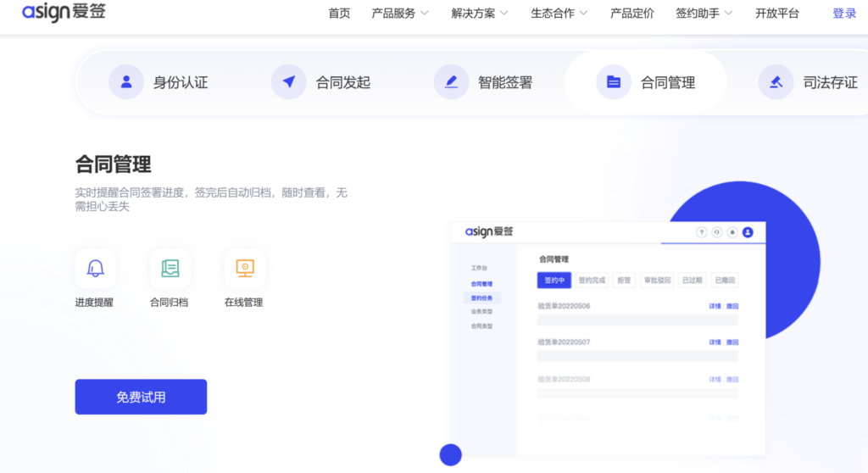Expand the 解决方案 dropdown menu
The width and height of the screenshot is (868, 473).
pos(480,14)
